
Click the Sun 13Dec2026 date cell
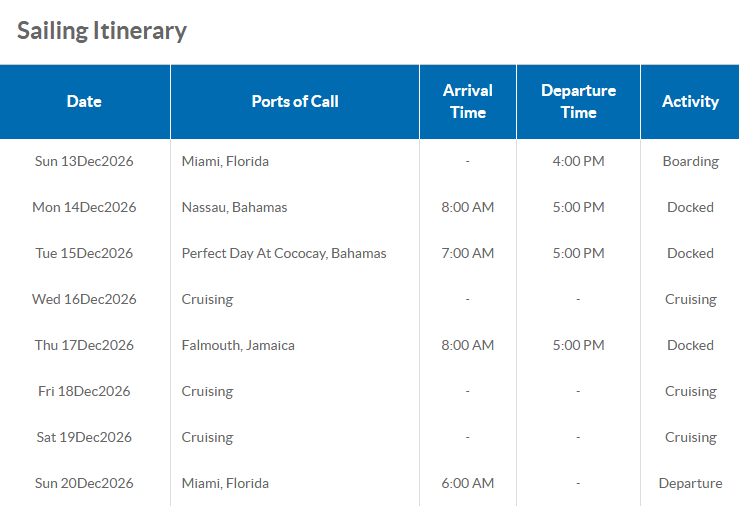[x=84, y=161]
